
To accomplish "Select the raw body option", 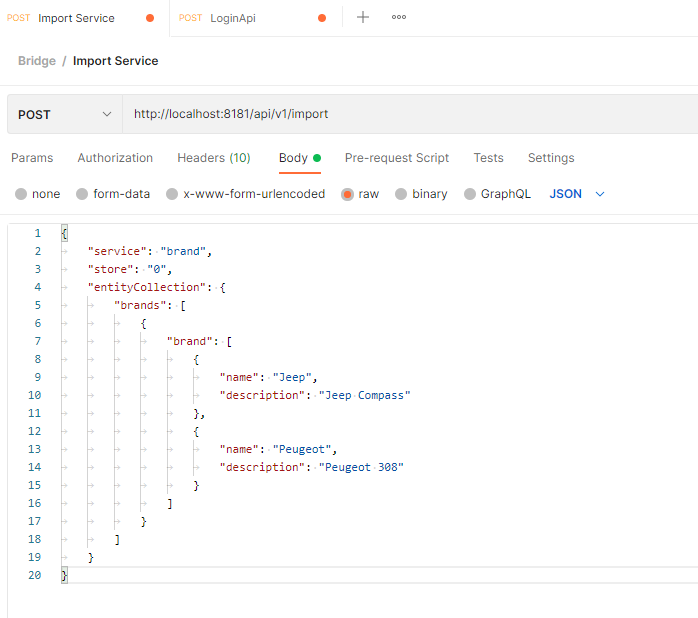I will [348, 194].
